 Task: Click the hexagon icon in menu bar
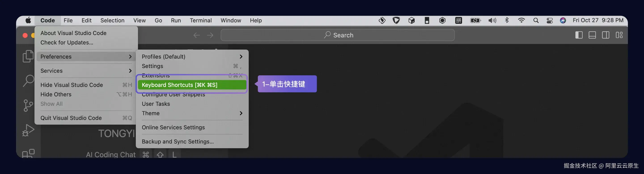point(442,21)
